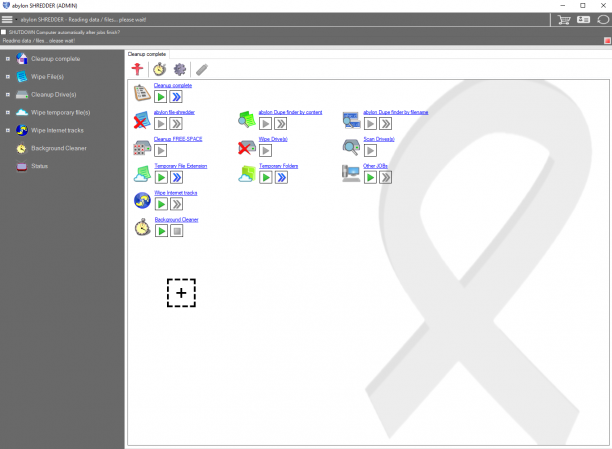The height and width of the screenshot is (449, 612).
Task: Open the abylon Dupe finder by content link
Action: (290, 112)
